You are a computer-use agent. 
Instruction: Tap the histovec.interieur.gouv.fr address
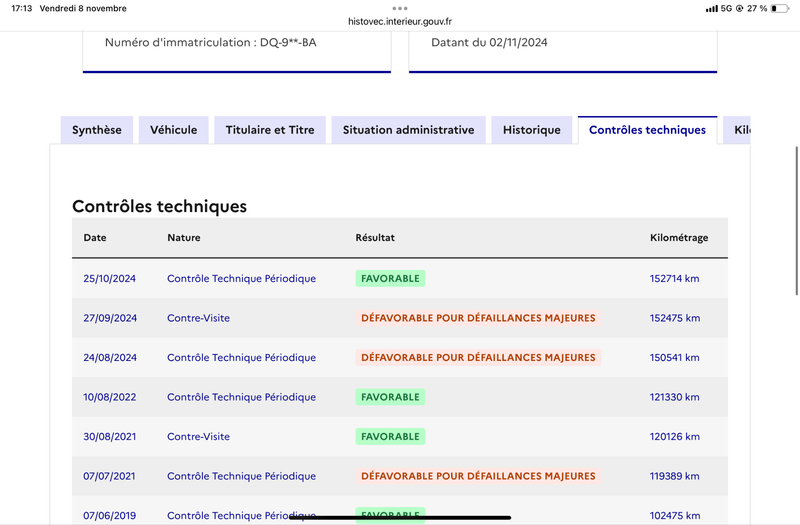(399, 21)
